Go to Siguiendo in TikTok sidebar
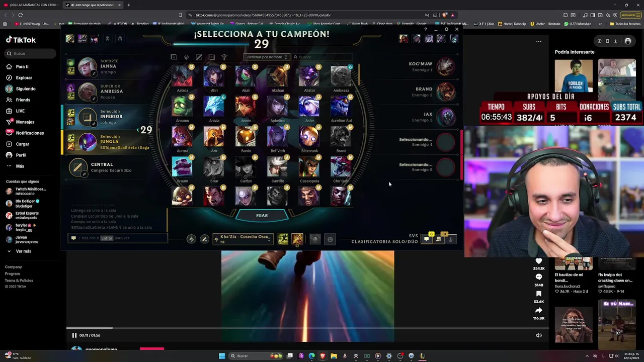Screen dimensions: 644x362 (25, 88)
